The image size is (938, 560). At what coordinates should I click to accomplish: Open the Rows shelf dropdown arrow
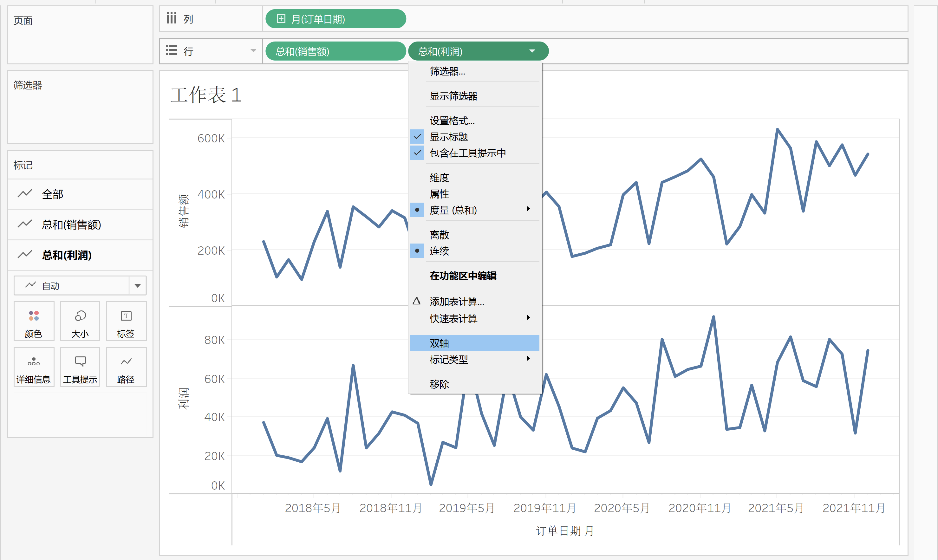[x=254, y=50]
